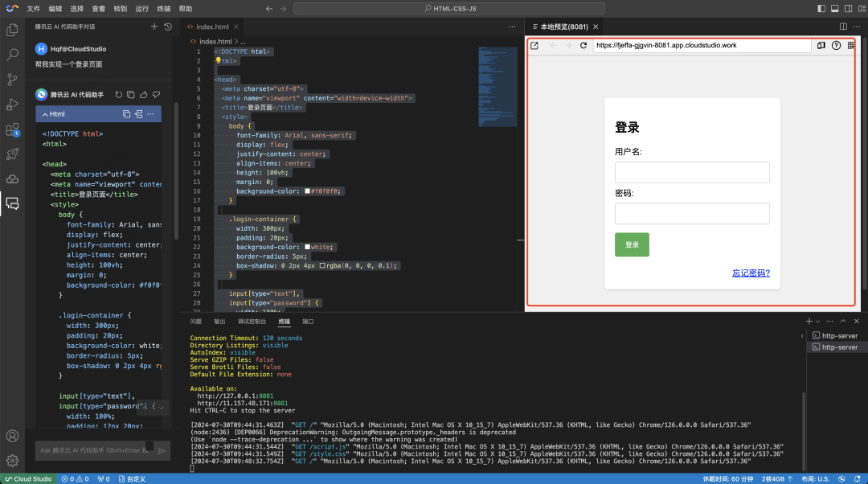
Task: Open the Run and Debug view
Action: coord(12,104)
